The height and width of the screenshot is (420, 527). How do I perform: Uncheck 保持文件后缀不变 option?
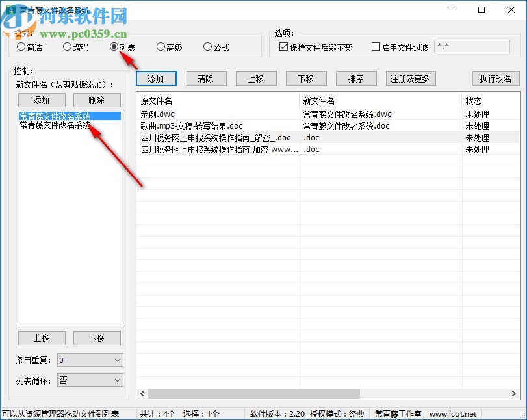coord(284,46)
